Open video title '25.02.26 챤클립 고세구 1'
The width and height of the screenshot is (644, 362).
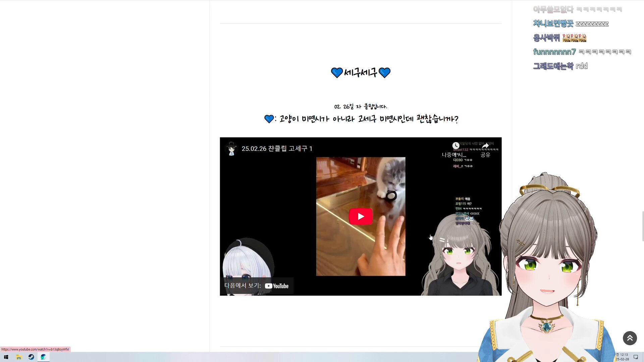277,148
